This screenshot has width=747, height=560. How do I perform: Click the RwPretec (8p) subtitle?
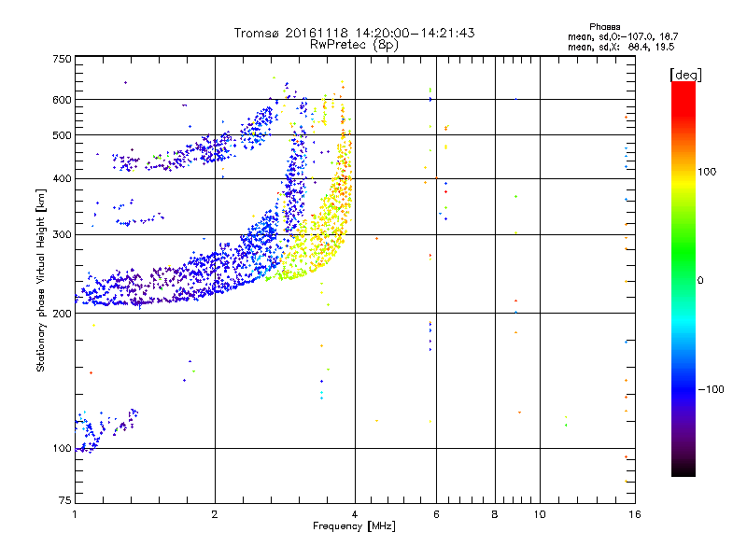[354, 45]
